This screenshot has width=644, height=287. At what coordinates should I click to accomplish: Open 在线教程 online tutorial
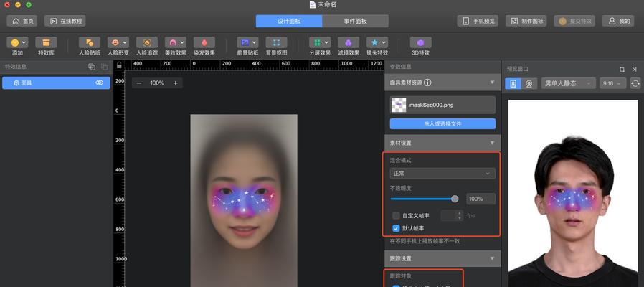click(x=65, y=21)
